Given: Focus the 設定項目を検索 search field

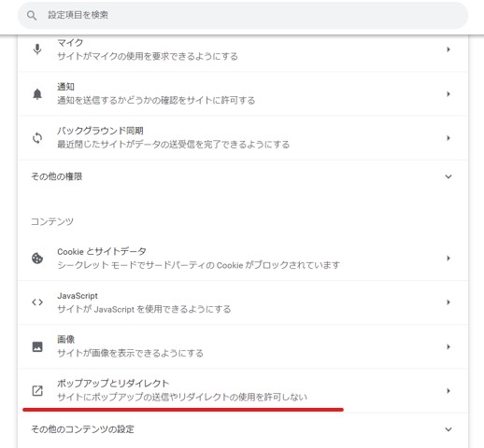Looking at the screenshot, I should 243,15.
